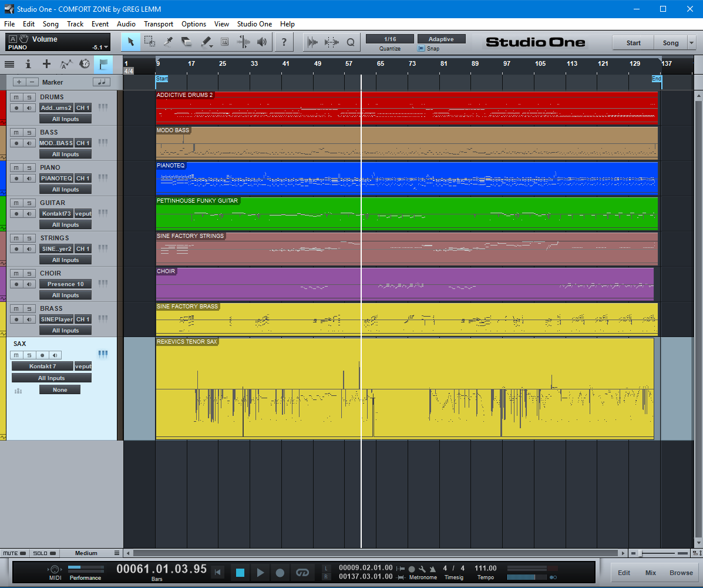Click the Add Tracks plus icon
Screen dimensions: 703x588
point(46,64)
